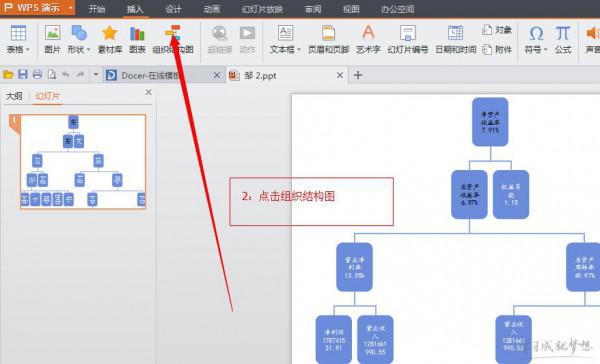600x364 pixels.
Task: Click the print icon in quick toolbar
Action: point(37,75)
